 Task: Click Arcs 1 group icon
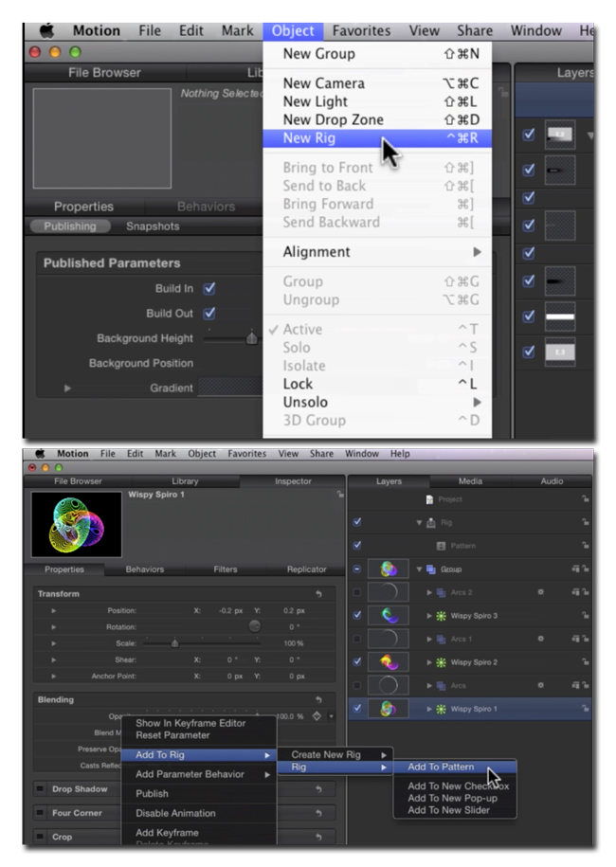point(441,639)
